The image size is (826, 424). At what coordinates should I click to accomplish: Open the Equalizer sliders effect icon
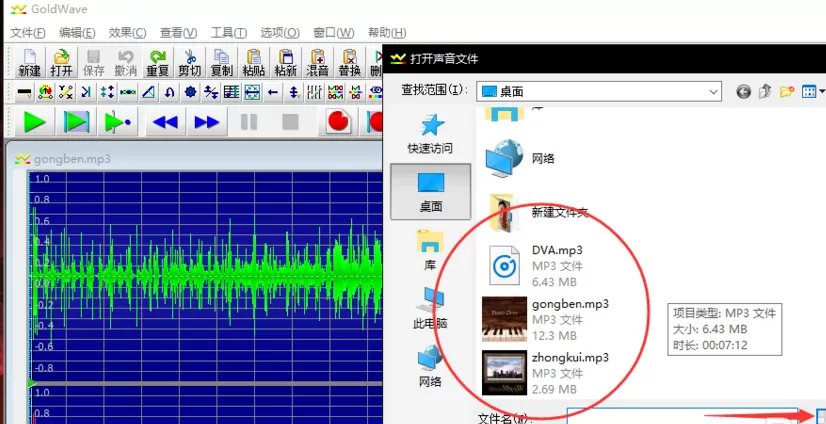tap(314, 93)
